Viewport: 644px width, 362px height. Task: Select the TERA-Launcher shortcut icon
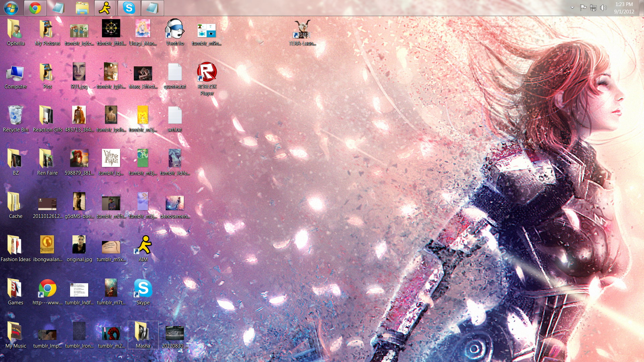pos(302,29)
